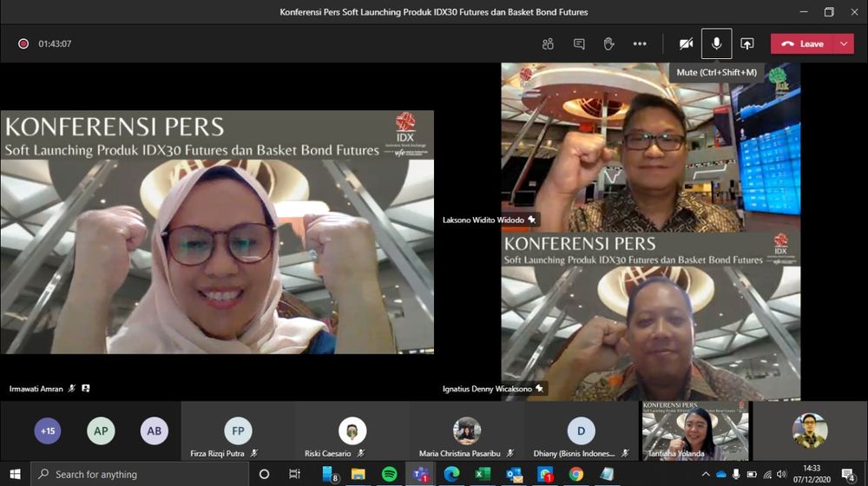Open the participants panel
The image size is (868, 486).
coord(548,44)
